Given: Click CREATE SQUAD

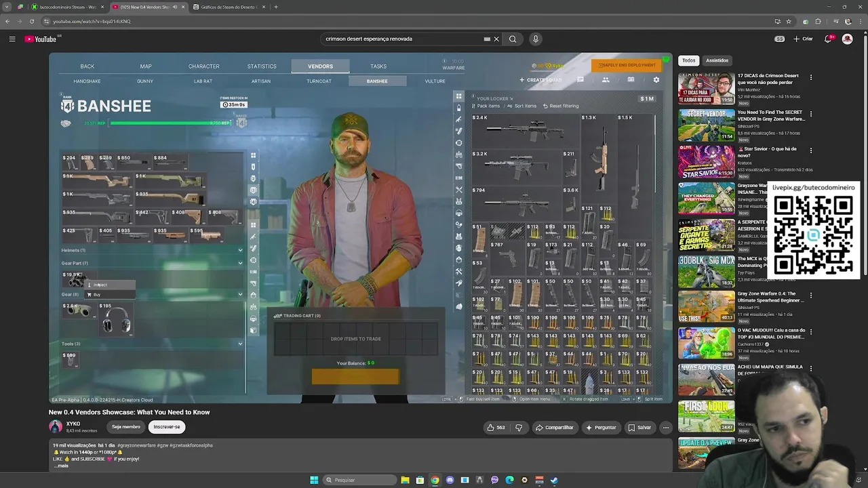Looking at the screenshot, I should 540,80.
